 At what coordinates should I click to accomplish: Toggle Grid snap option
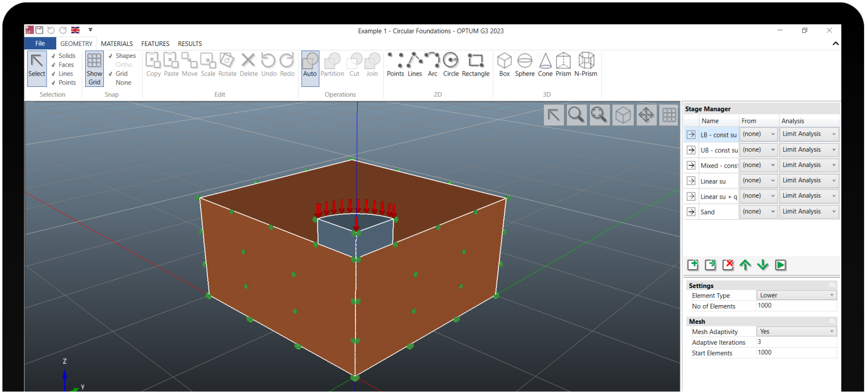point(118,74)
